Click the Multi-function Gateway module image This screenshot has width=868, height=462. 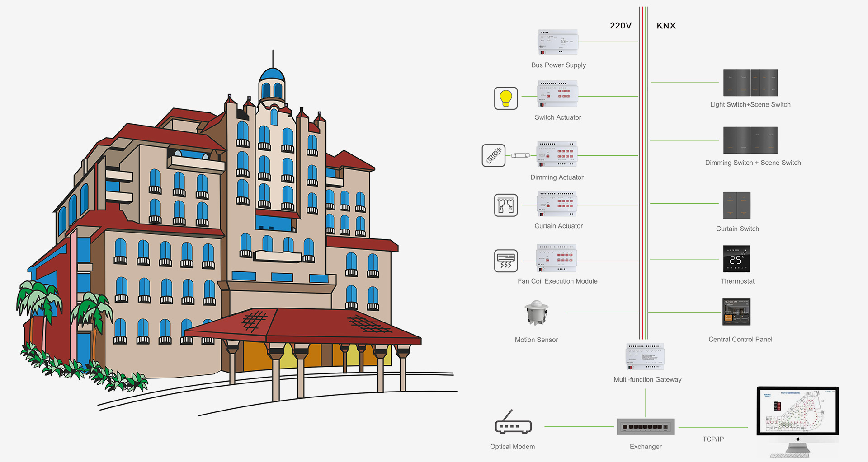click(645, 356)
